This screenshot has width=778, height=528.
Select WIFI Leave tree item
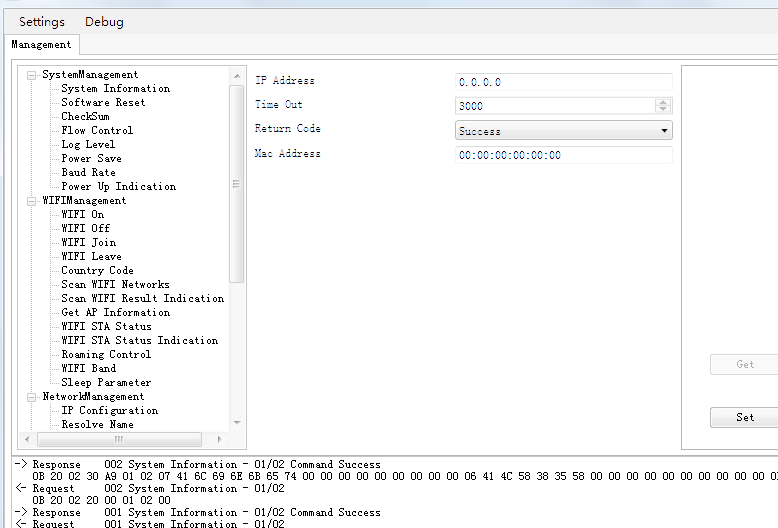pyautogui.click(x=91, y=256)
